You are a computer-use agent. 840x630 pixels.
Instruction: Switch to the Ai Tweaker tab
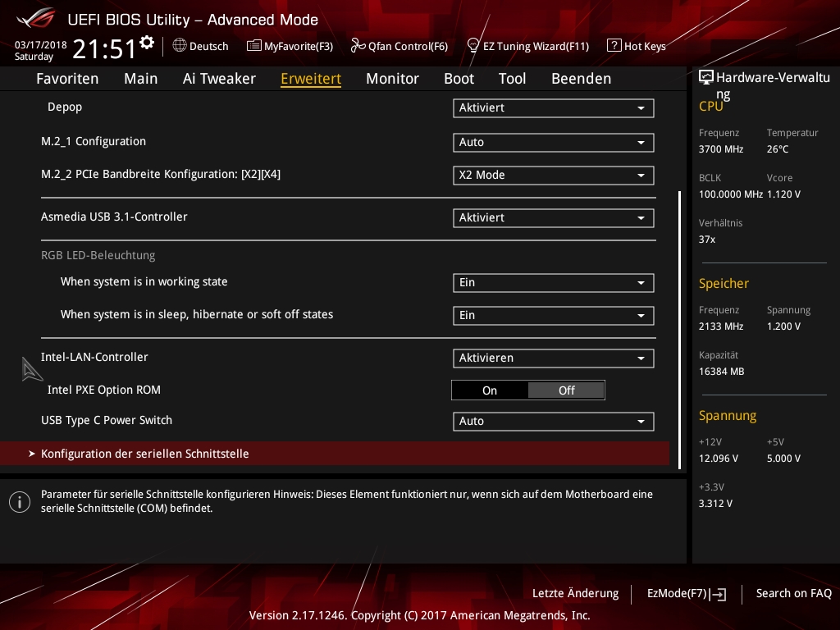point(219,79)
